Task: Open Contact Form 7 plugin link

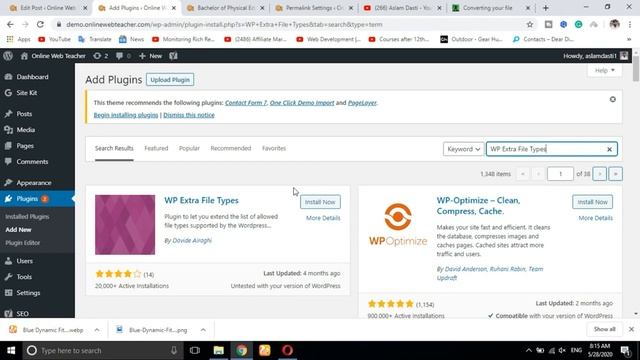Action: 246,103
